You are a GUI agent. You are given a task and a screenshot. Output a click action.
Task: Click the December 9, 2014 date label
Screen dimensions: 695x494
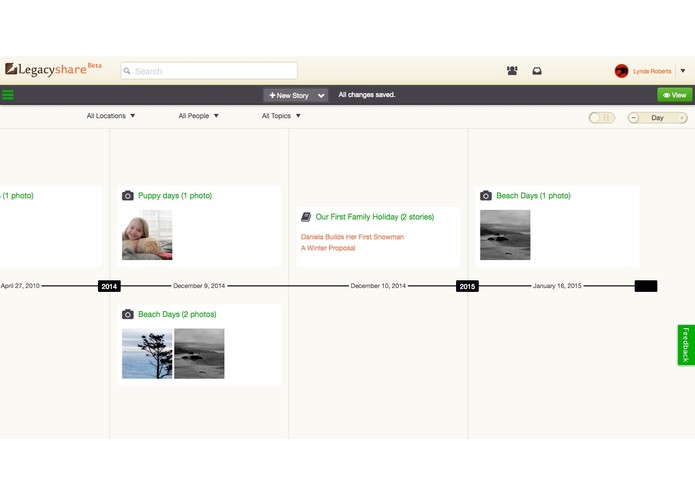click(199, 286)
